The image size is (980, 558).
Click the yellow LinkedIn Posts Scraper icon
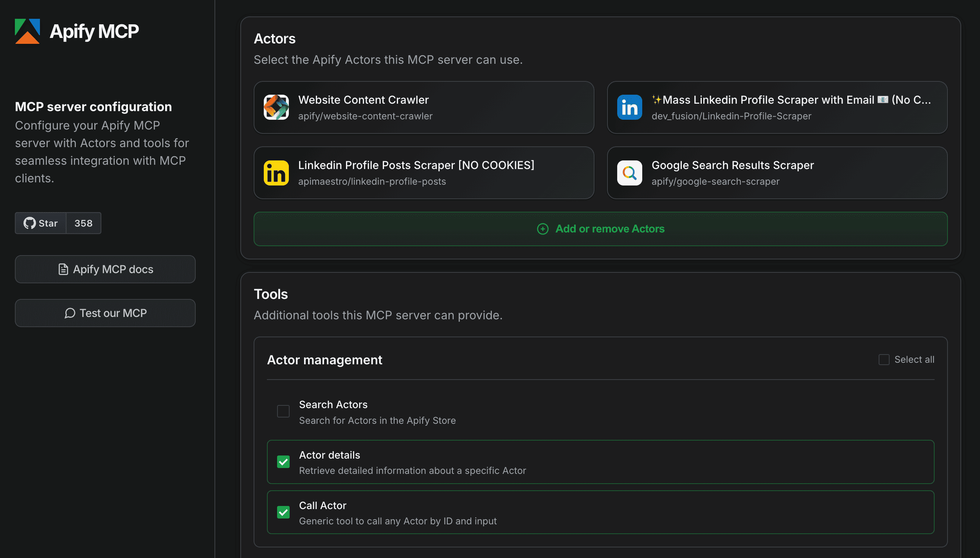(x=276, y=173)
